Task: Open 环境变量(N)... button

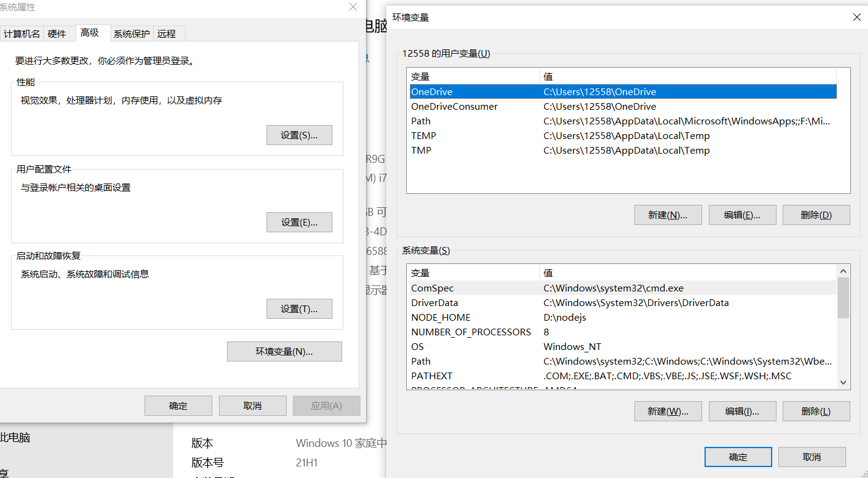Action: pyautogui.click(x=284, y=352)
